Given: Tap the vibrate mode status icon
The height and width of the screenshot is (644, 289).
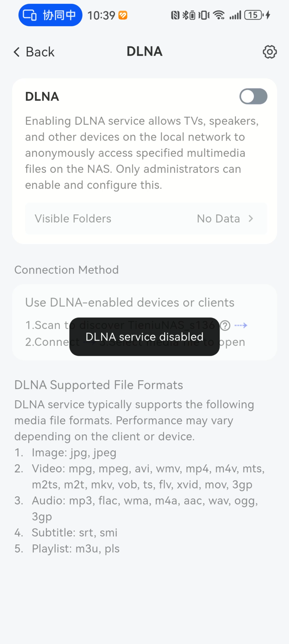Looking at the screenshot, I should click(204, 15).
